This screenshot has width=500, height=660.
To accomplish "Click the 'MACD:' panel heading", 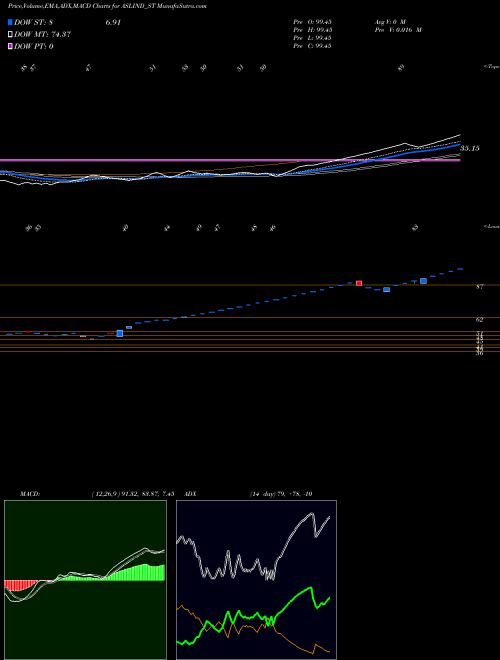I will [30, 494].
